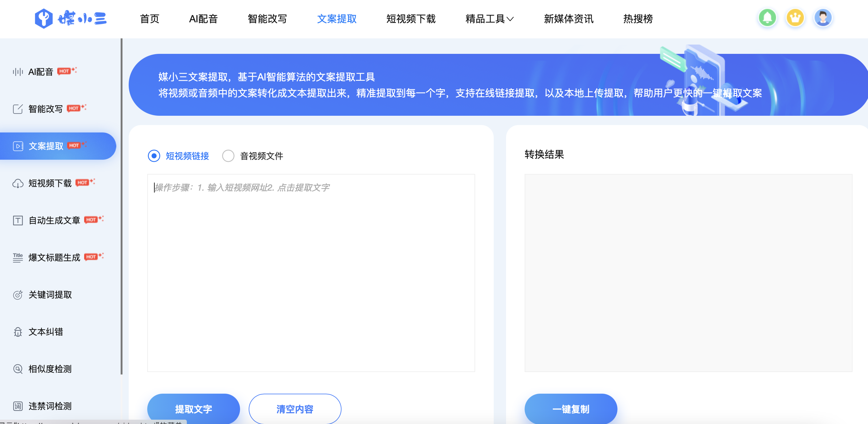The width and height of the screenshot is (868, 424).
Task: Open 违禁词检测 sidebar label
Action: [x=50, y=406]
